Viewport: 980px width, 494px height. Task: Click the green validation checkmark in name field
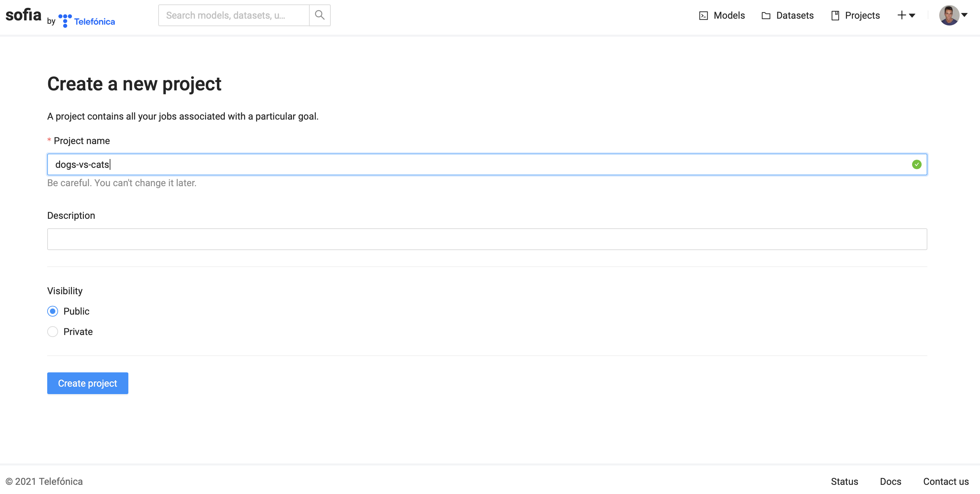917,164
